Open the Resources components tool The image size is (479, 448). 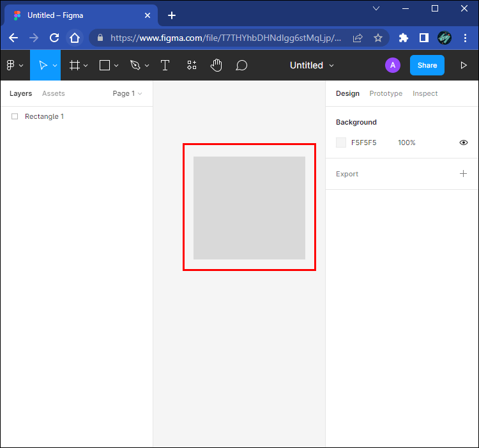pyautogui.click(x=192, y=65)
